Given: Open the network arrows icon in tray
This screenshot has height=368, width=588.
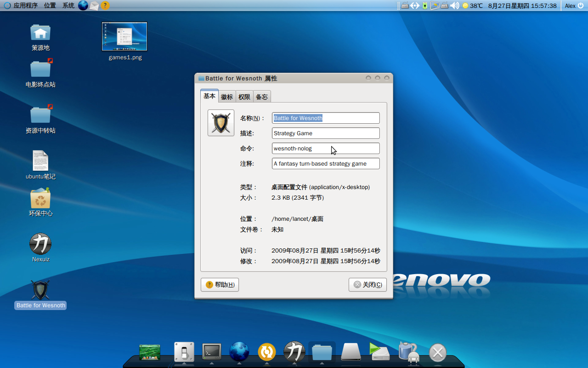Looking at the screenshot, I should (x=415, y=6).
